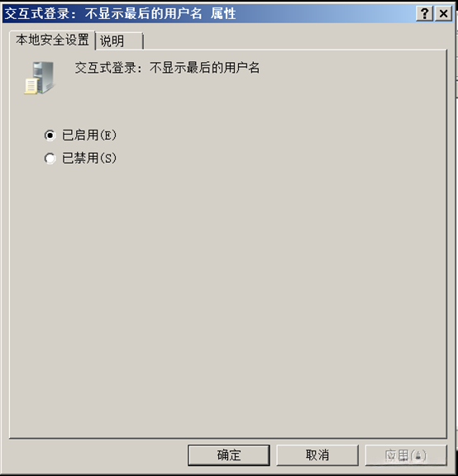Screen dimensions: 458x476
Task: Click the 属性 word in title bar
Action: [x=223, y=14]
